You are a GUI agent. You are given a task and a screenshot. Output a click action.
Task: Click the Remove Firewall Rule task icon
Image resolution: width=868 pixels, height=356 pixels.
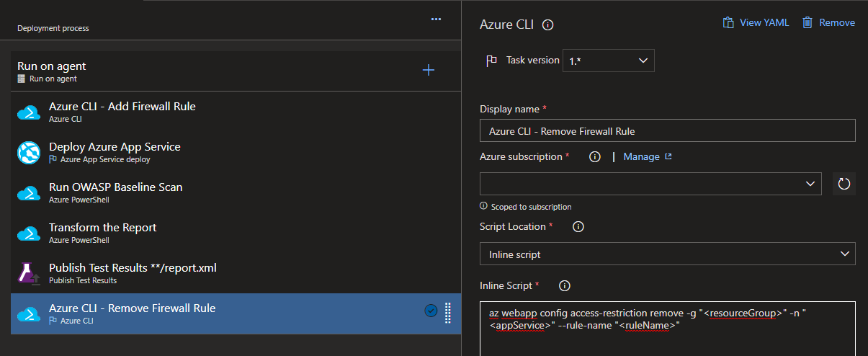click(x=29, y=313)
